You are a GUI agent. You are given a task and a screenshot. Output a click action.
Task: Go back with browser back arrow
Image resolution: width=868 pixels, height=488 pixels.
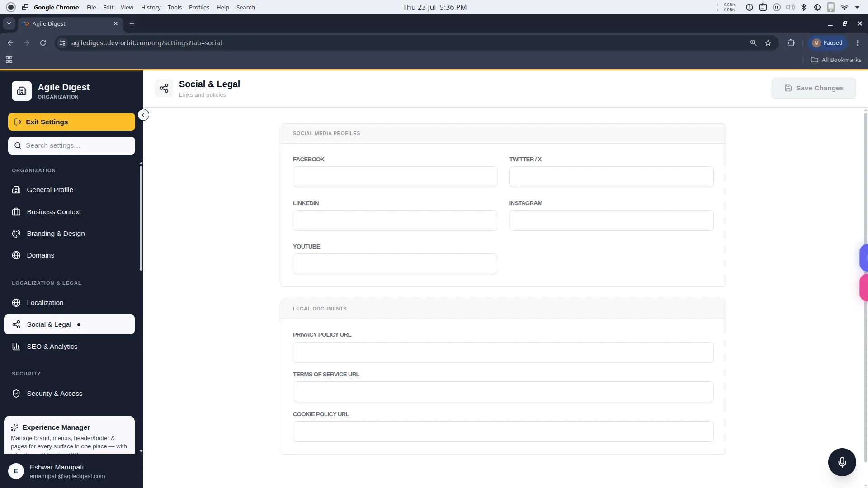(10, 43)
